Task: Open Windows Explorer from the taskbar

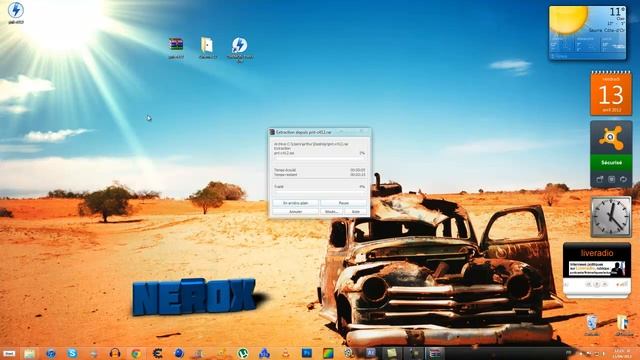Action: pyautogui.click(x=29, y=353)
